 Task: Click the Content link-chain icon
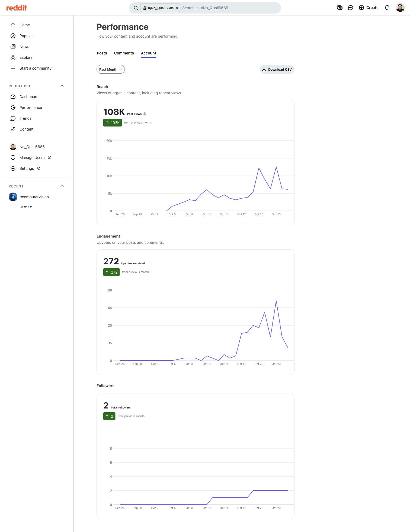(x=13, y=129)
